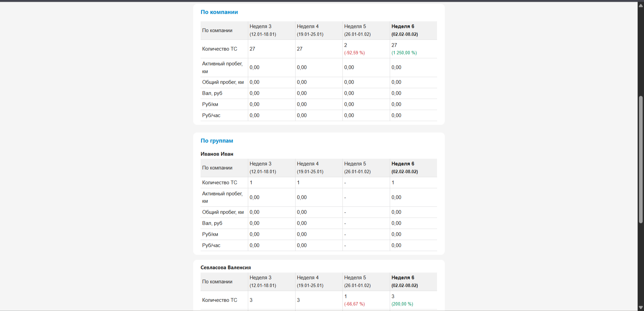Click the Неделя 6 value 1 in Иванов Иван table
The height and width of the screenshot is (311, 644).
pos(393,183)
